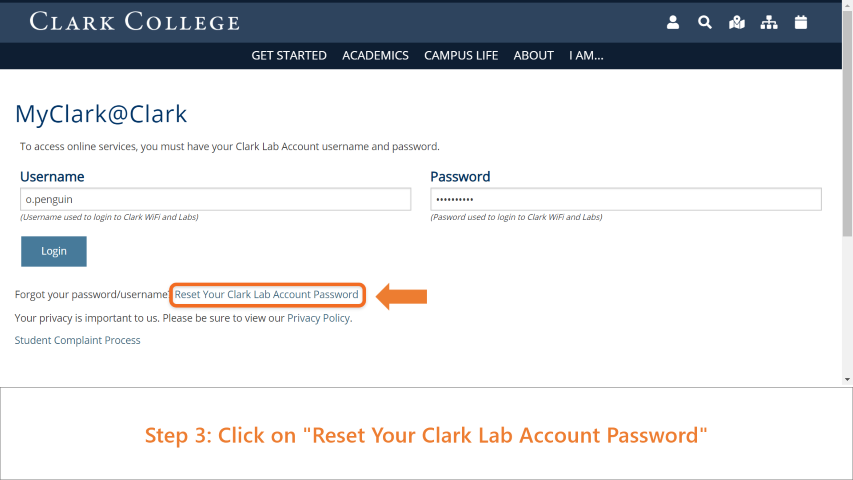Click the Username input field

215,199
